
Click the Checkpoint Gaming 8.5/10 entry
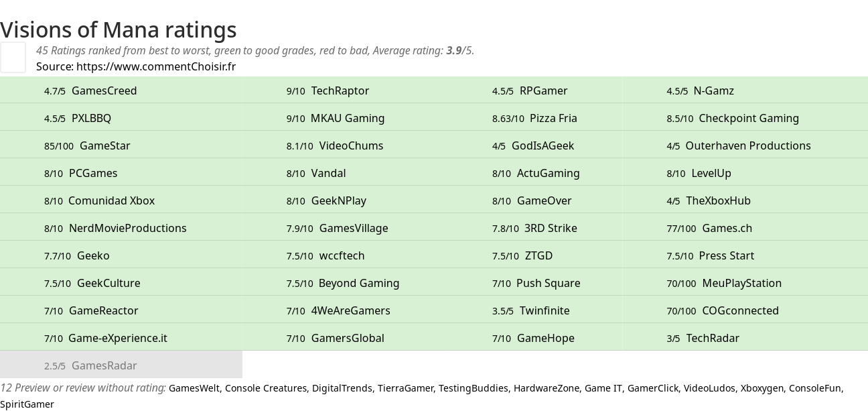[745, 118]
